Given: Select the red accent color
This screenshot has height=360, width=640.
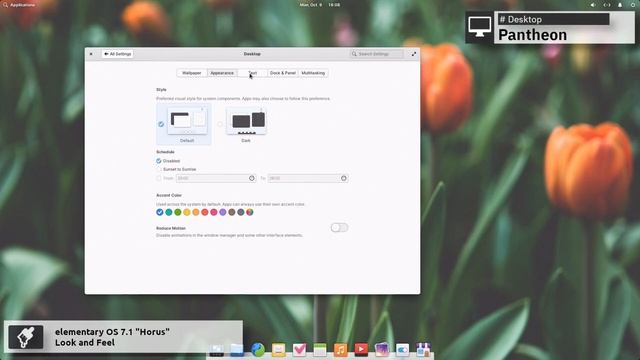Looking at the screenshot, I should pyautogui.click(x=204, y=212).
